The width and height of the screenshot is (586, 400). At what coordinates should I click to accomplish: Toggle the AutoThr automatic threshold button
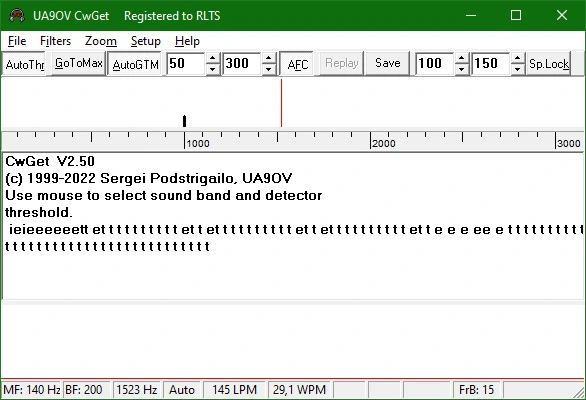point(24,64)
